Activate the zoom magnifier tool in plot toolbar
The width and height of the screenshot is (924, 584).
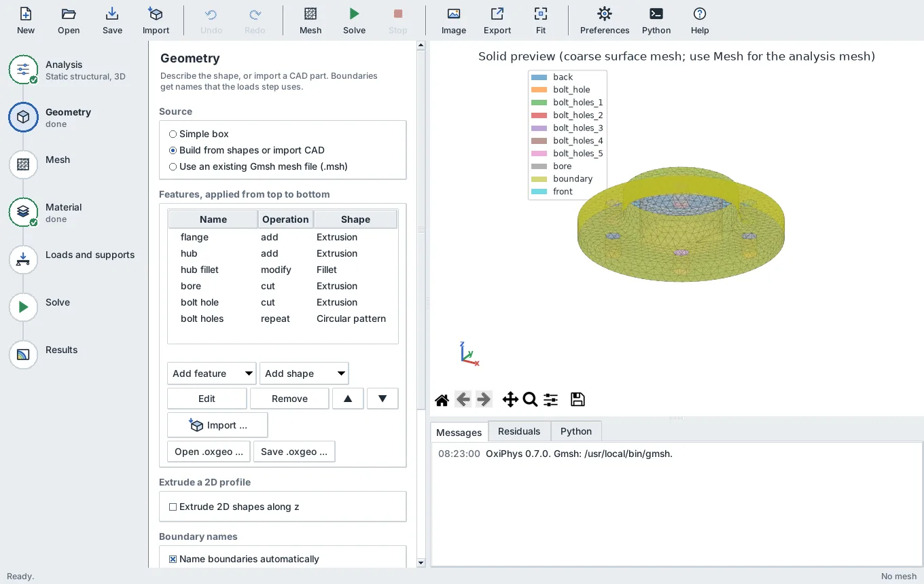(x=531, y=399)
